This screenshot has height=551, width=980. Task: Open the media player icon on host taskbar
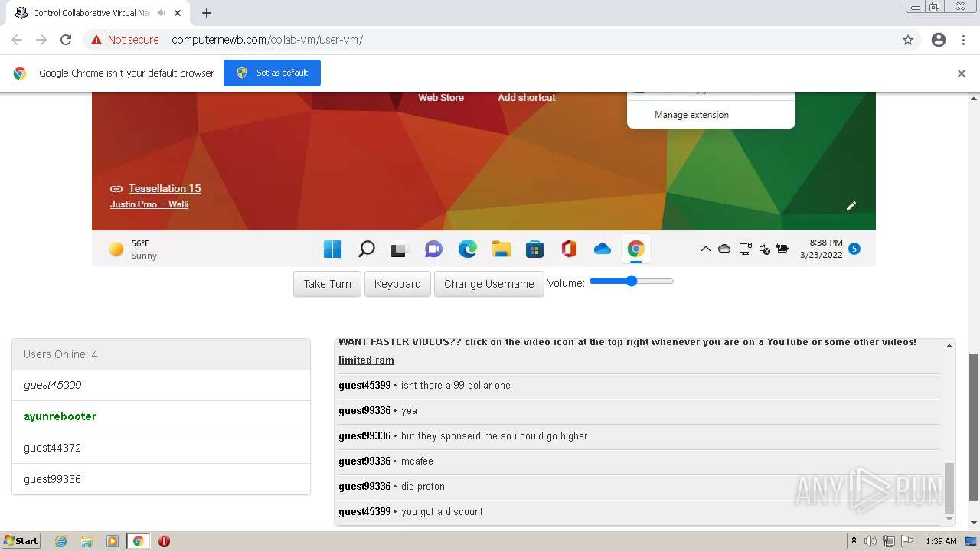[112, 541]
